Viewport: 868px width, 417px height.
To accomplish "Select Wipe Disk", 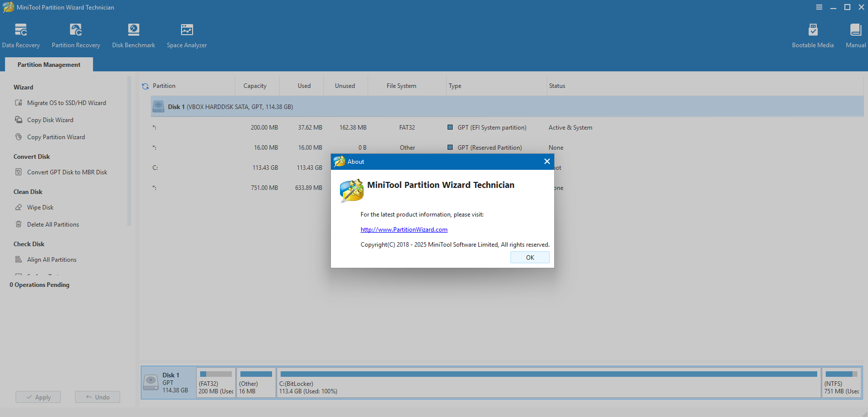I will tap(40, 207).
